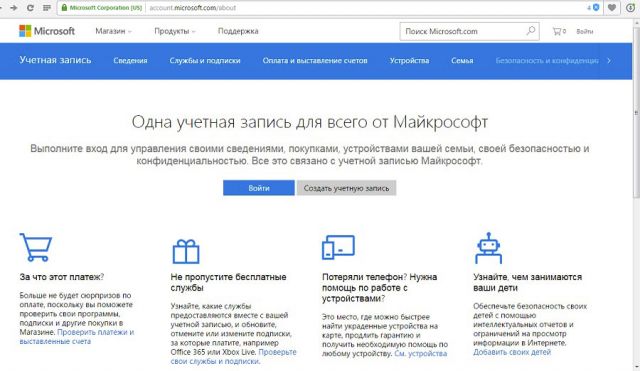This screenshot has width=640, height=371.
Task: Open the speed dial grid icon
Action: click(x=47, y=7)
